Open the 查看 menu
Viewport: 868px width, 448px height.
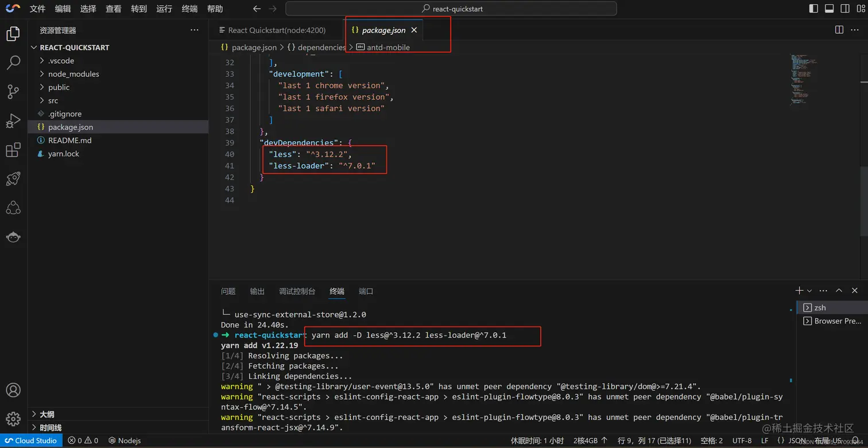click(x=113, y=9)
